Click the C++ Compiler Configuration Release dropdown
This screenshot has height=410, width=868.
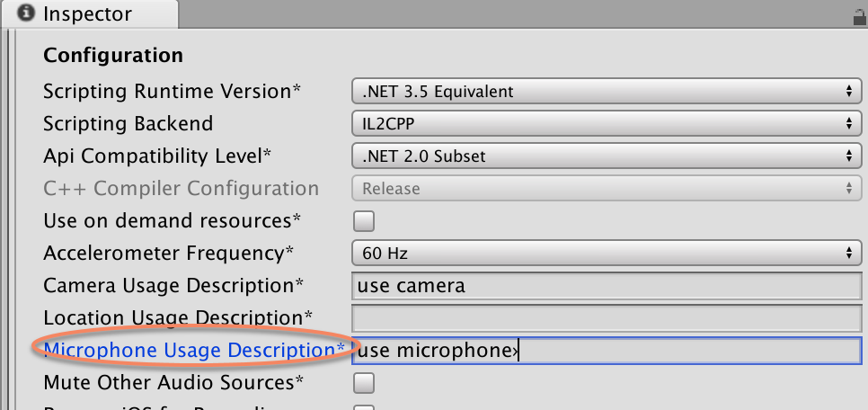point(604,189)
